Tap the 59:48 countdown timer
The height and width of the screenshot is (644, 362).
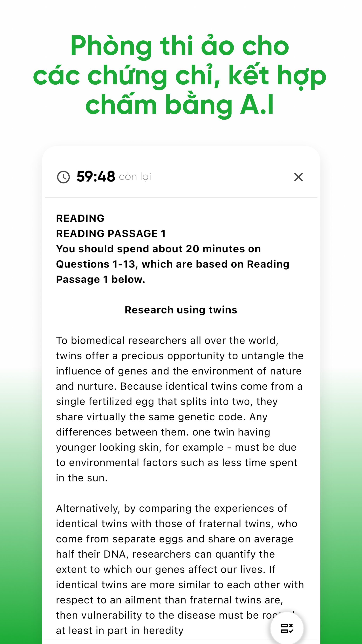tap(96, 177)
